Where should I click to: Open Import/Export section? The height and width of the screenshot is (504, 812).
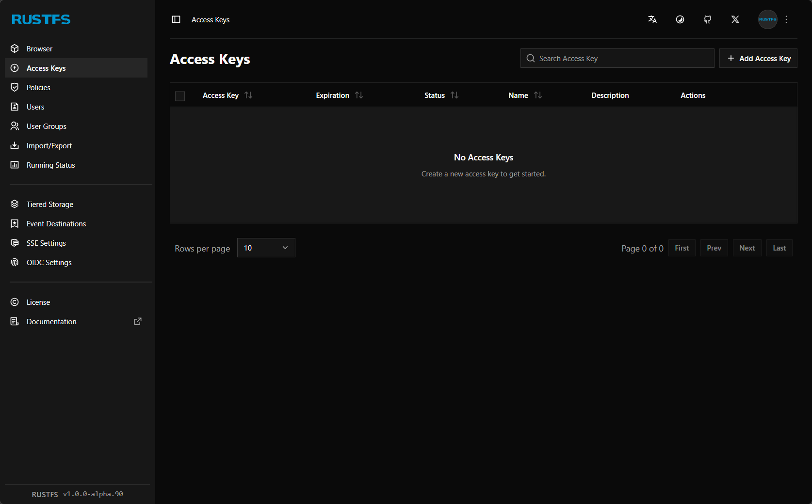click(76, 145)
